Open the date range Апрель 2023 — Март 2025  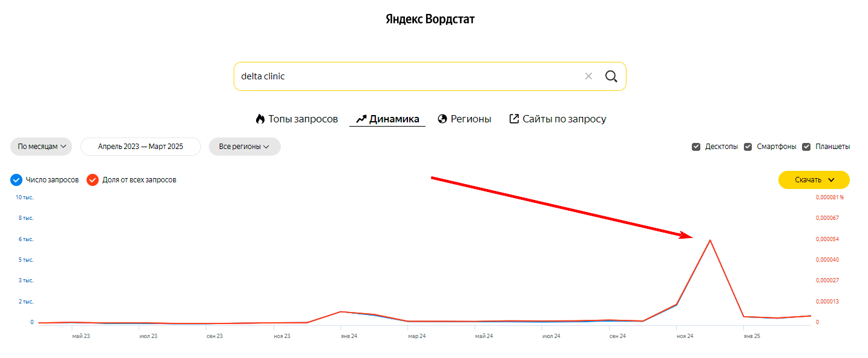(140, 147)
